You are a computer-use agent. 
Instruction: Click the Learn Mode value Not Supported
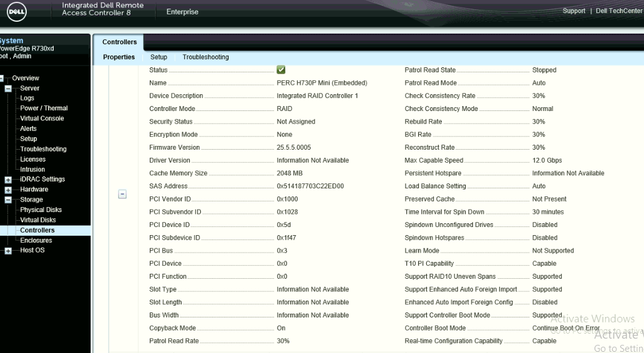553,251
